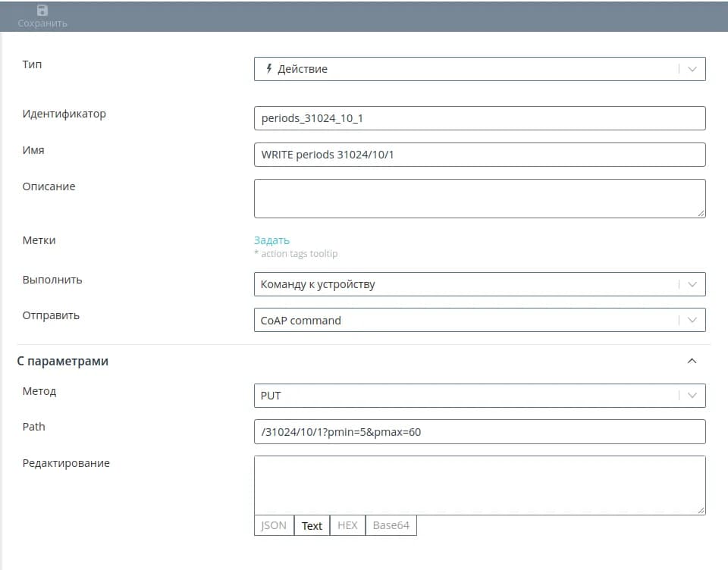Grab the Описание textarea resize handle
Image resolution: width=728 pixels, height=570 pixels.
click(701, 214)
